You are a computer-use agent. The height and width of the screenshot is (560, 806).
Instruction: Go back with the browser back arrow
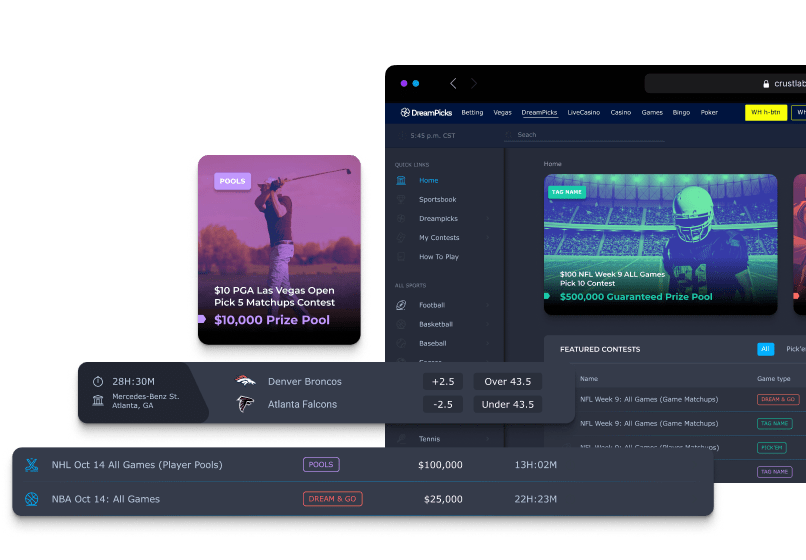453,84
